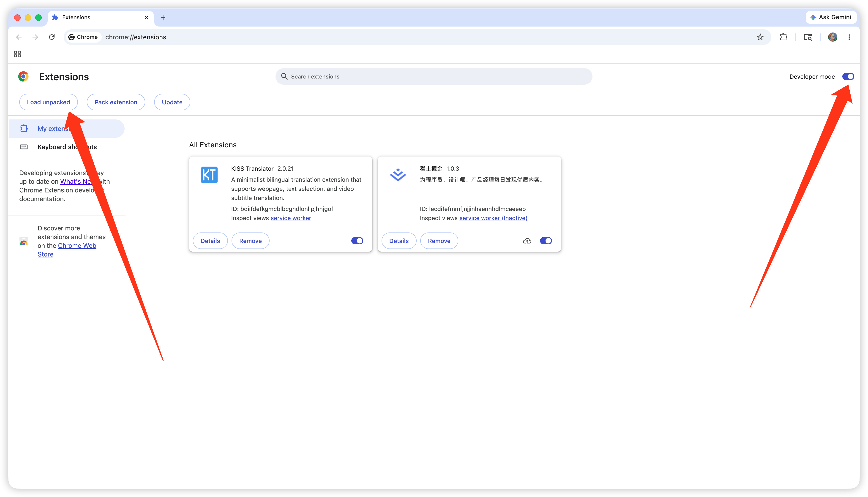The width and height of the screenshot is (868, 497).
Task: Close the Extensions tab
Action: (x=147, y=17)
